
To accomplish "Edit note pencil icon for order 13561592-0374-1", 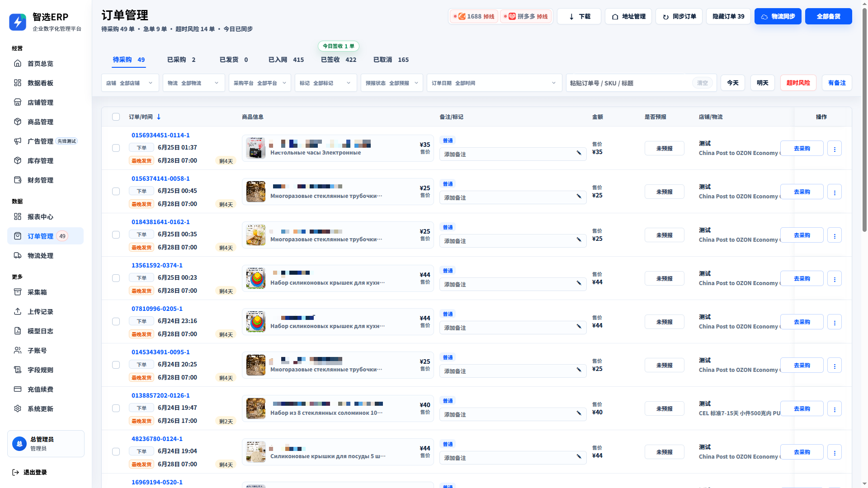I will [579, 283].
